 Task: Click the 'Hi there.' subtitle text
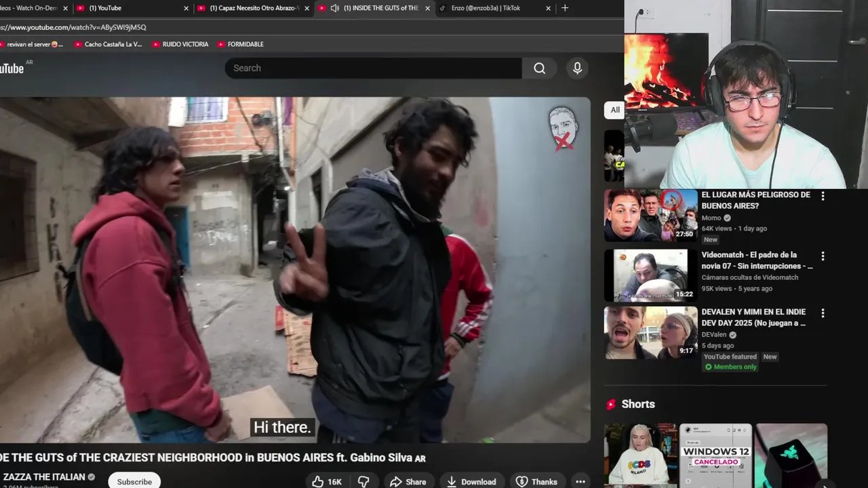pos(282,427)
